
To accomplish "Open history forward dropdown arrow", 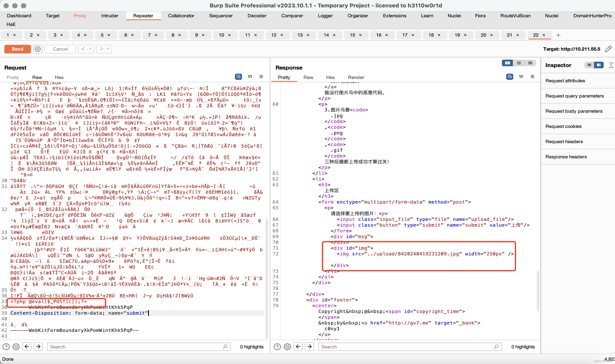I will [108, 49].
